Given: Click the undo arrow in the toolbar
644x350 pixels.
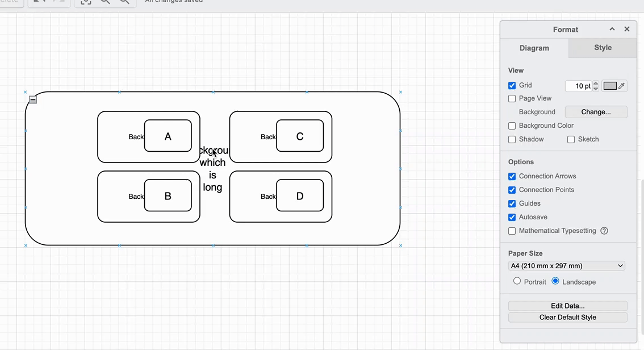Looking at the screenshot, I should (38, 2).
